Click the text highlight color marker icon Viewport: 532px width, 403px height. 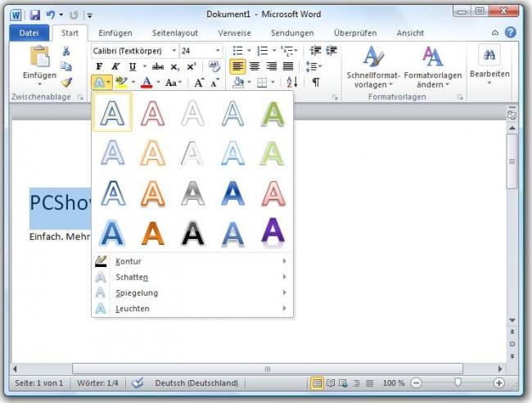point(121,82)
